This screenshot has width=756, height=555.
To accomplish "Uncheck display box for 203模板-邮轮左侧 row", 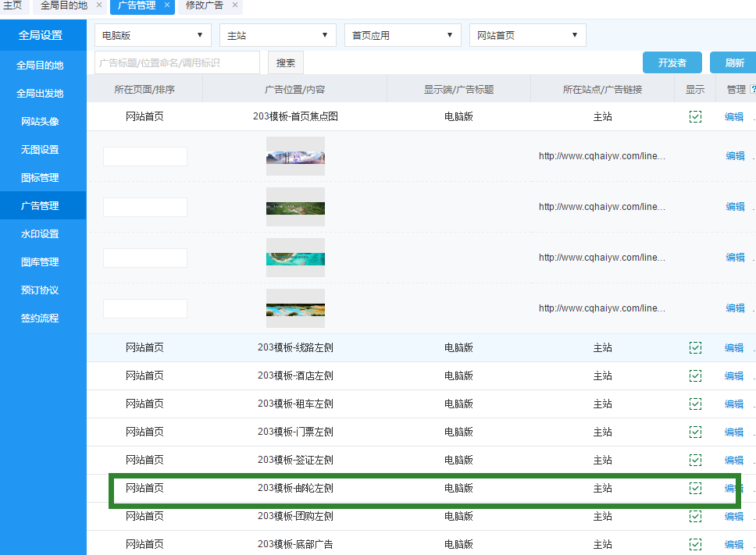I will (695, 488).
